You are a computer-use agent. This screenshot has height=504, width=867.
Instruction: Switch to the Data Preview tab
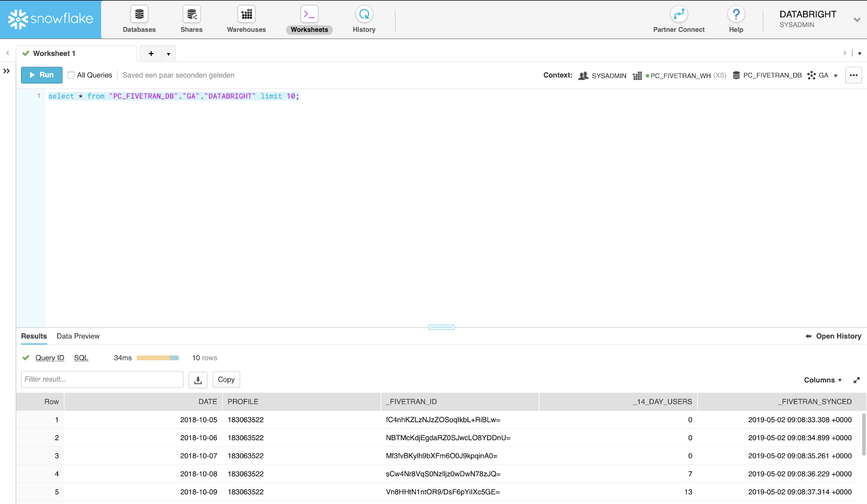tap(78, 336)
